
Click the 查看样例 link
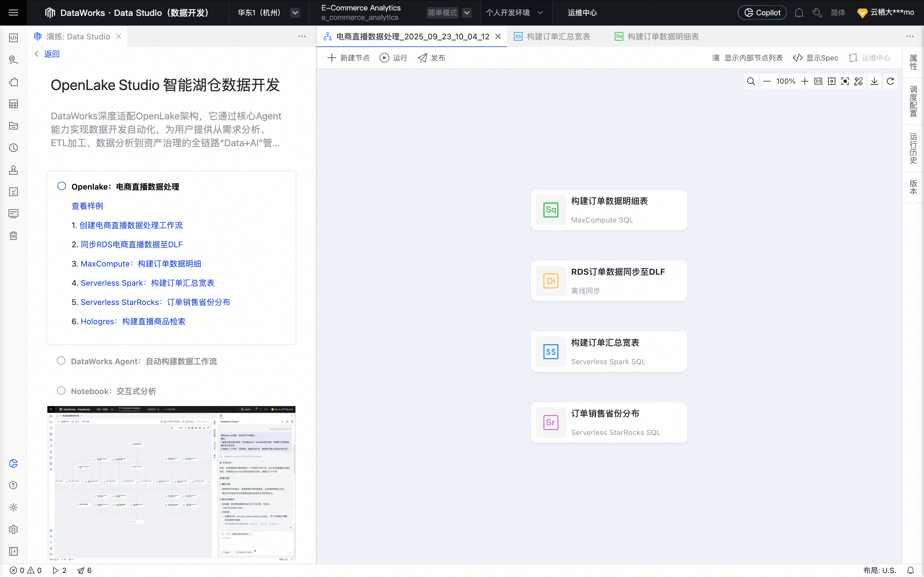87,206
